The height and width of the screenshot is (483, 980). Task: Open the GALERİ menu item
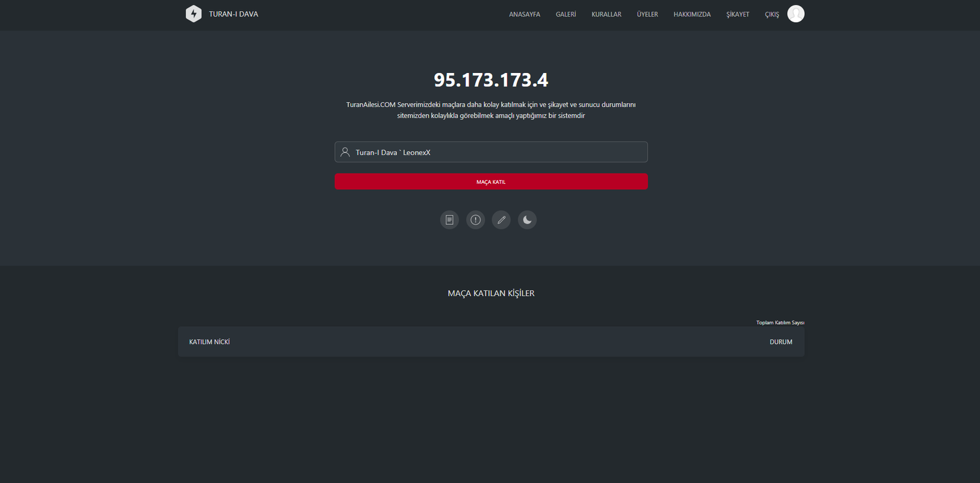click(565, 14)
